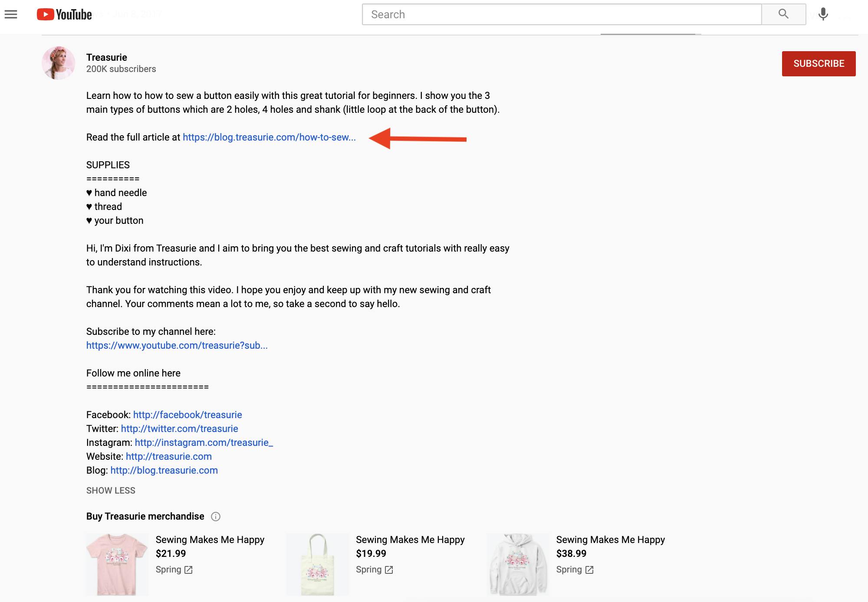Visit the Facebook treasurie link
Screen dimensions: 868x602
pos(187,415)
